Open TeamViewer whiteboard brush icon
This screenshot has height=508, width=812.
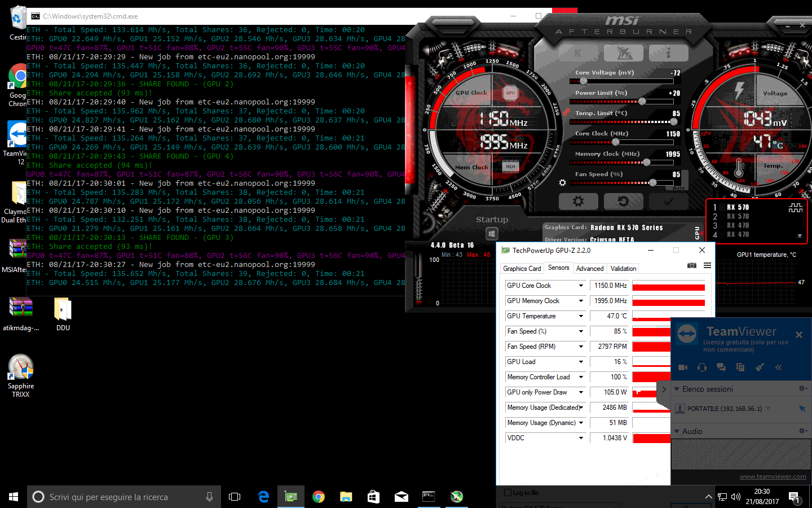(760, 367)
